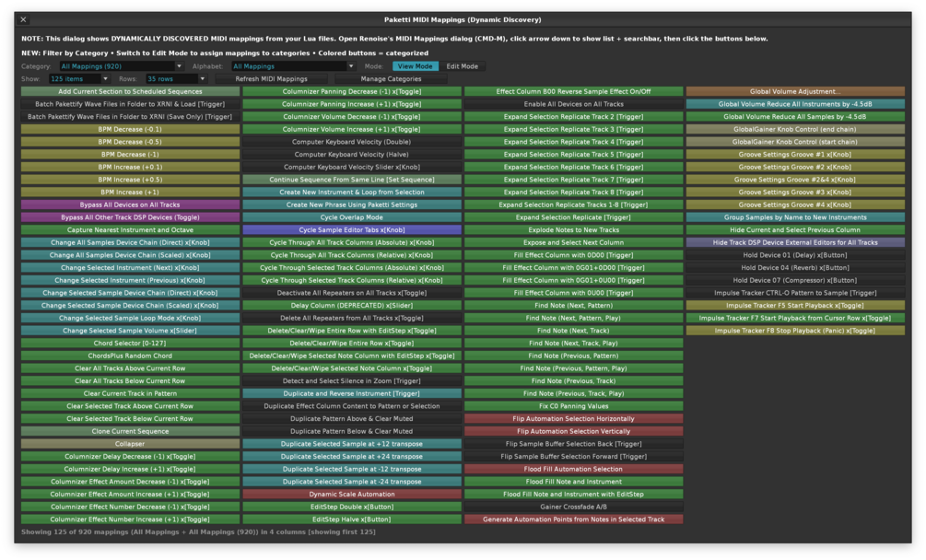The height and width of the screenshot is (560, 926).
Task: Click Duplicate and Reverse Instrument [Trigger]
Action: pyautogui.click(x=352, y=393)
